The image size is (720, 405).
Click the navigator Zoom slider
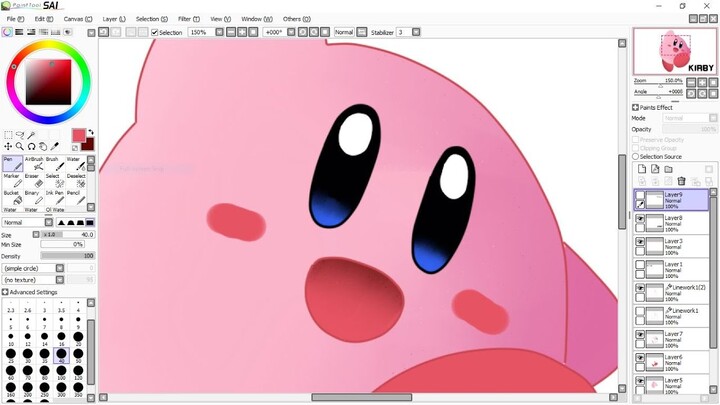(x=659, y=86)
